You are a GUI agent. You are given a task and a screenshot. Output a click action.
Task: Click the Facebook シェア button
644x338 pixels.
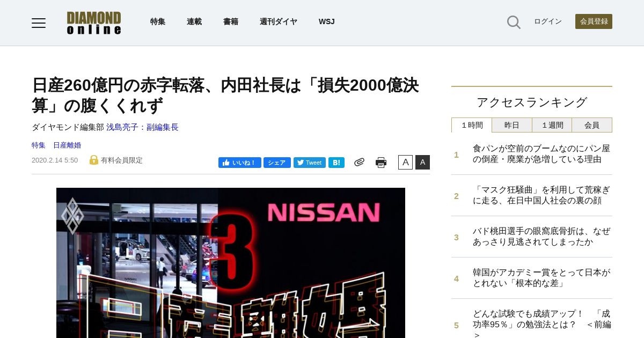[x=277, y=163]
